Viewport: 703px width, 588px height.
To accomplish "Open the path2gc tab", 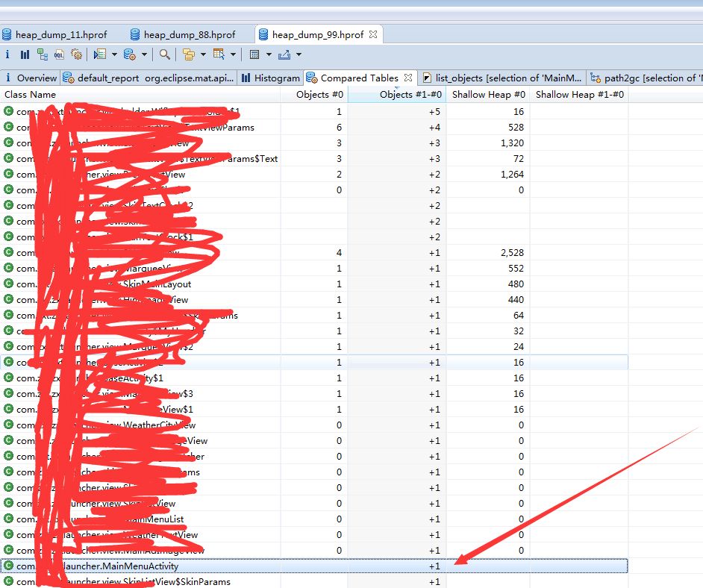I will (x=646, y=78).
